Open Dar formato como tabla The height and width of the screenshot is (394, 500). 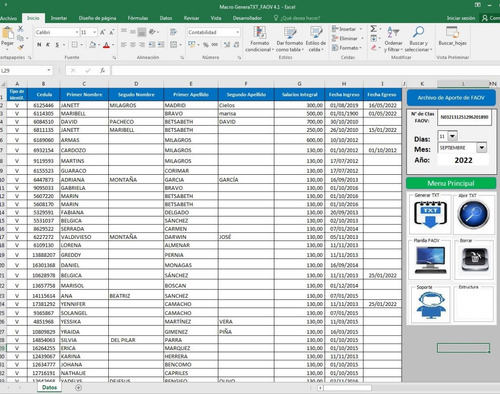(x=290, y=39)
